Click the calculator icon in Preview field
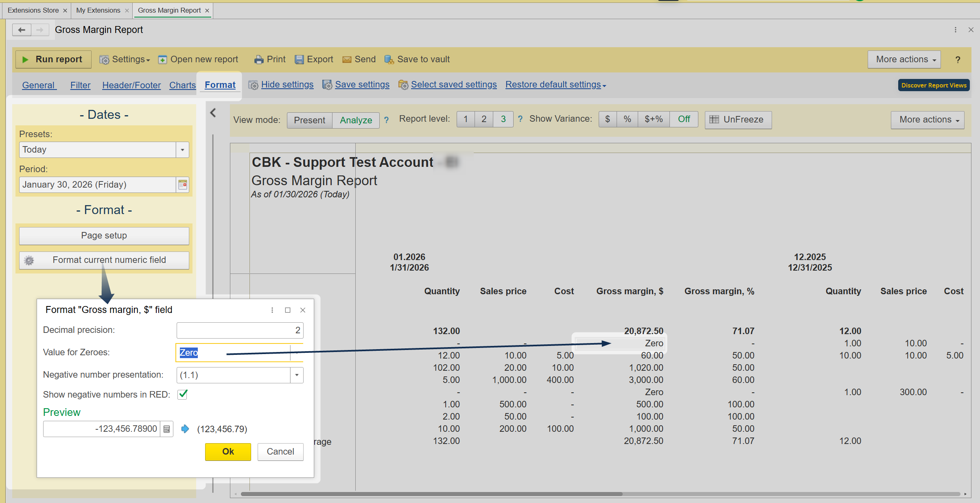The image size is (980, 503). click(166, 429)
